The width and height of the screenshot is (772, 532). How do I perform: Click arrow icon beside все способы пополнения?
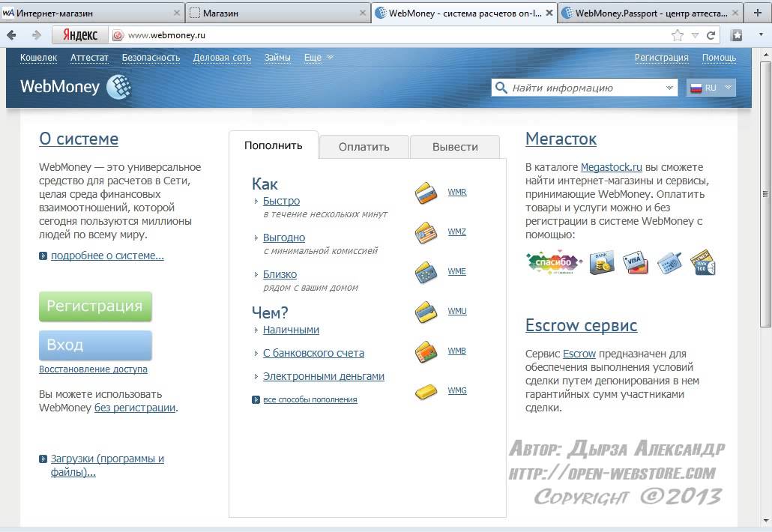coord(256,399)
